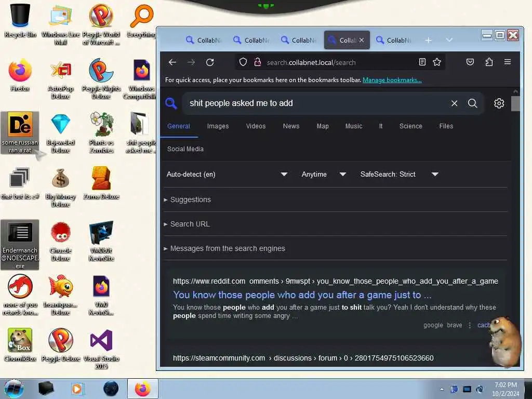Click the address bar URL field

(x=339, y=62)
